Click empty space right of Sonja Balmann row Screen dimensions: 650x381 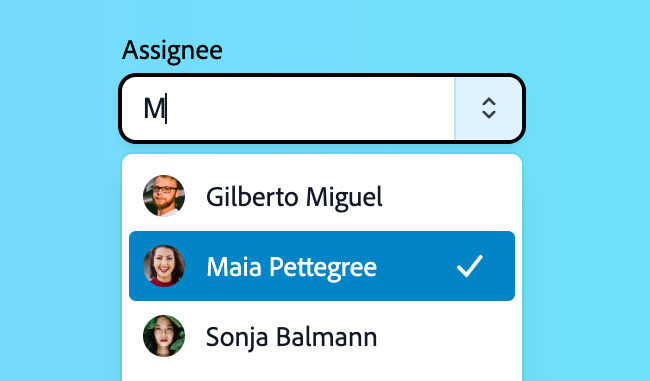(446, 336)
